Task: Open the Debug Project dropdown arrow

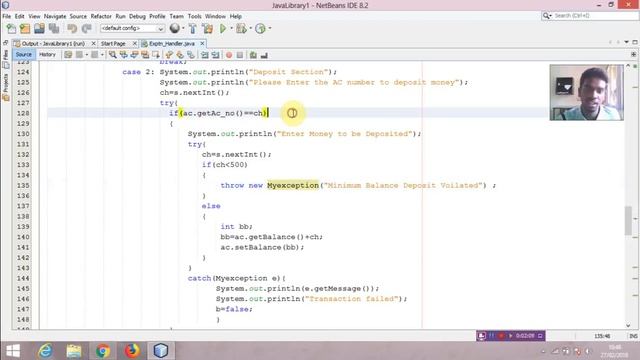Action: click(251, 28)
